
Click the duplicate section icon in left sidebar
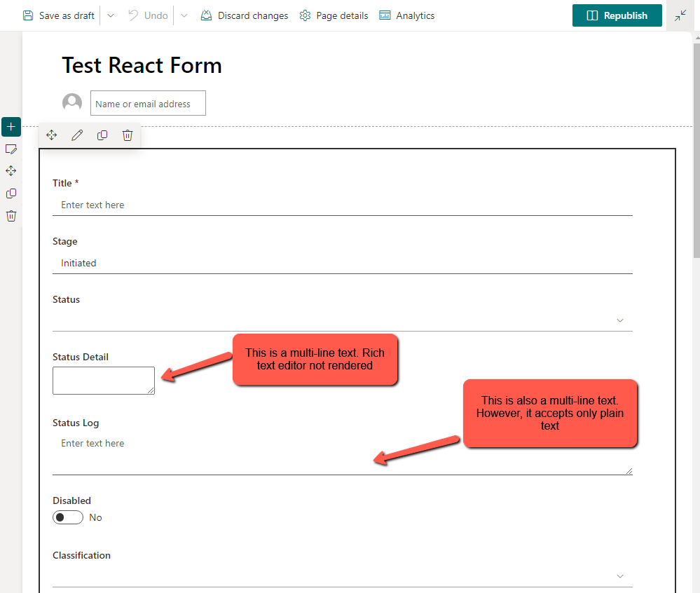(11, 193)
